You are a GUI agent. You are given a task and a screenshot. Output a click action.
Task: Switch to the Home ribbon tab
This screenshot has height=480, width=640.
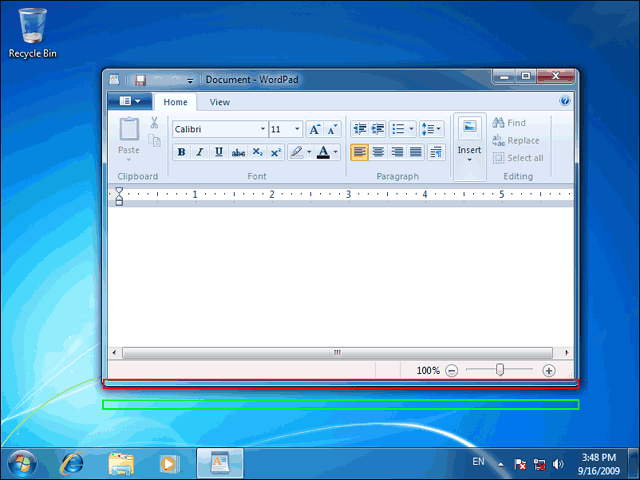(176, 102)
